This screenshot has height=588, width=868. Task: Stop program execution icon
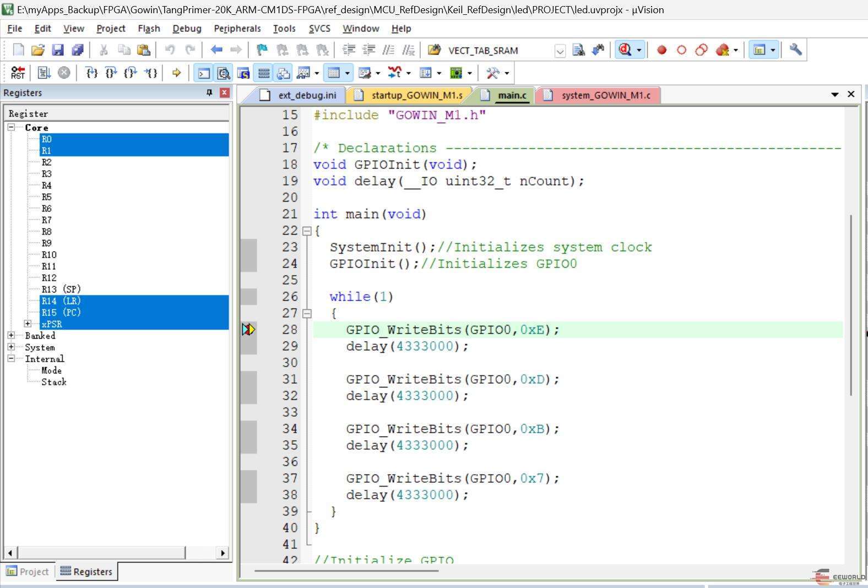pyautogui.click(x=64, y=73)
